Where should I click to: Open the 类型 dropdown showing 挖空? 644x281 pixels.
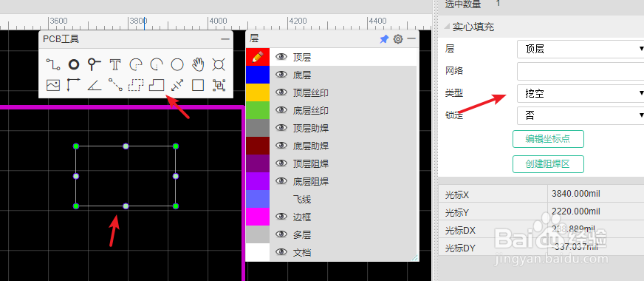tap(580, 93)
